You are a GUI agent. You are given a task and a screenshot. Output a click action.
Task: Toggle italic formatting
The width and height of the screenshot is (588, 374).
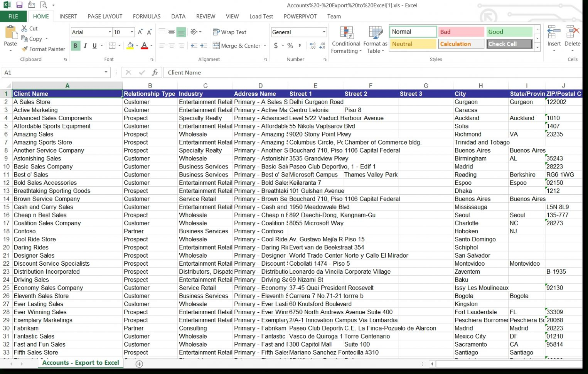[85, 45]
